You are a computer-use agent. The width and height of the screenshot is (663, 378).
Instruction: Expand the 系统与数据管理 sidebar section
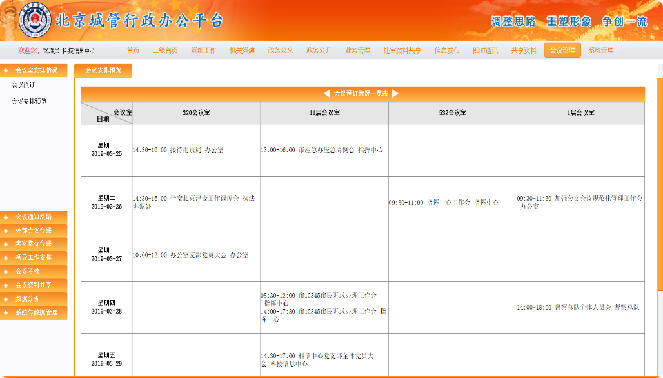(x=33, y=313)
